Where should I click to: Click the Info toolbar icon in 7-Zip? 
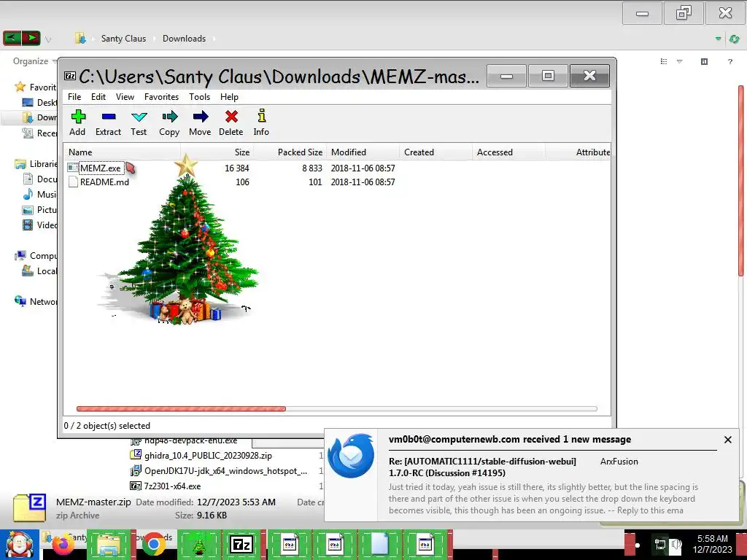261,123
